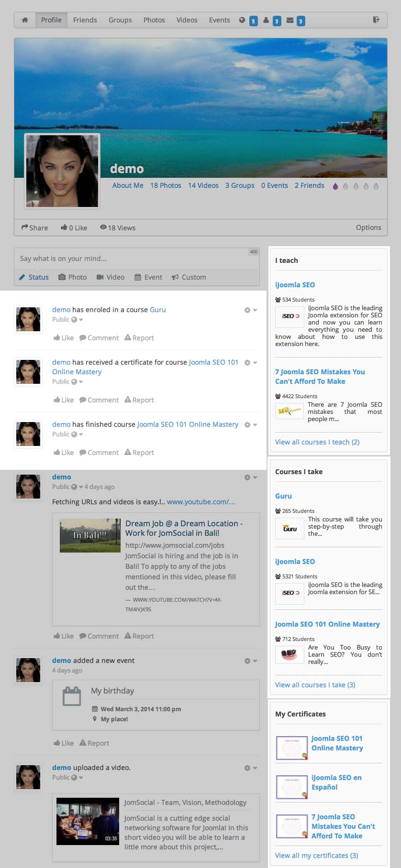Open the About Me link
Image resolution: width=401 pixels, height=868 pixels.
click(128, 185)
